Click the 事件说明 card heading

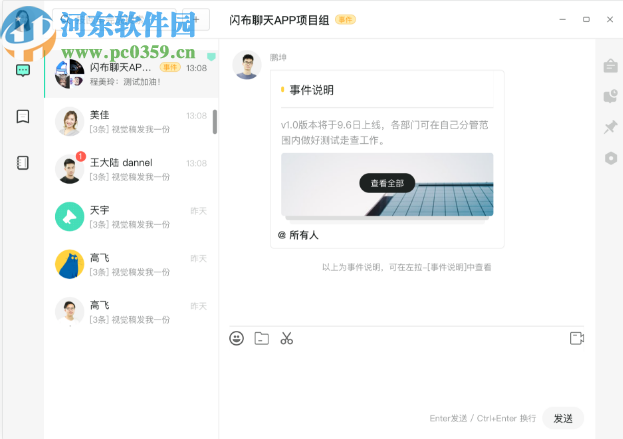pyautogui.click(x=312, y=90)
